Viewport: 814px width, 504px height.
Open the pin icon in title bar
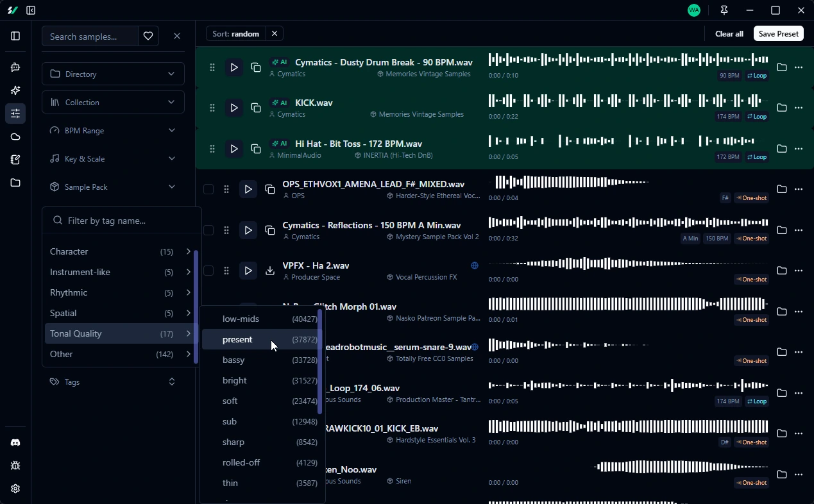click(724, 10)
